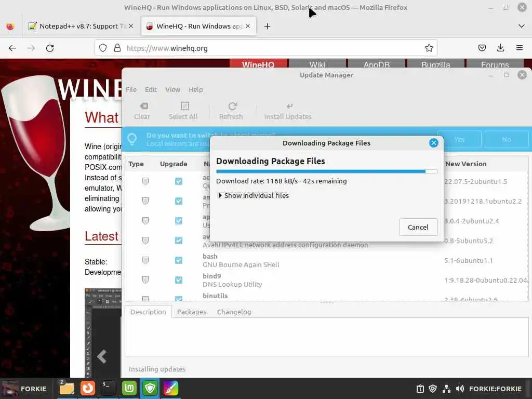Open Update Manager File menu

[x=131, y=89]
